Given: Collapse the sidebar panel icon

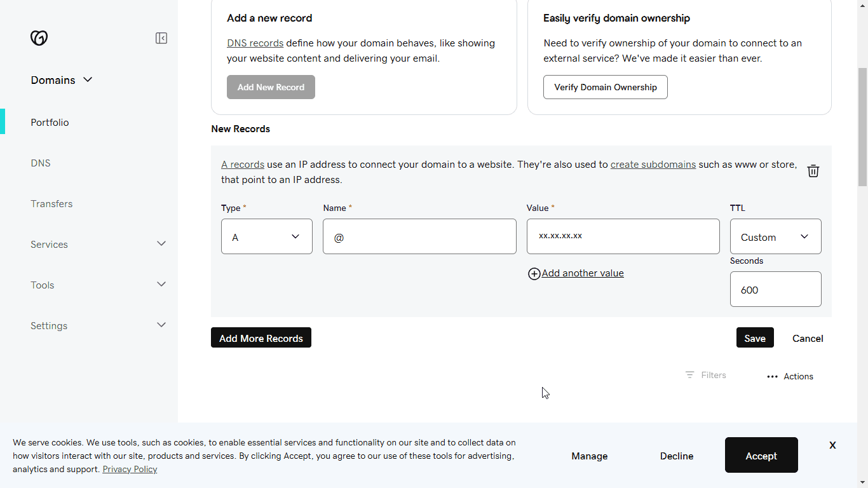Looking at the screenshot, I should coord(161,38).
